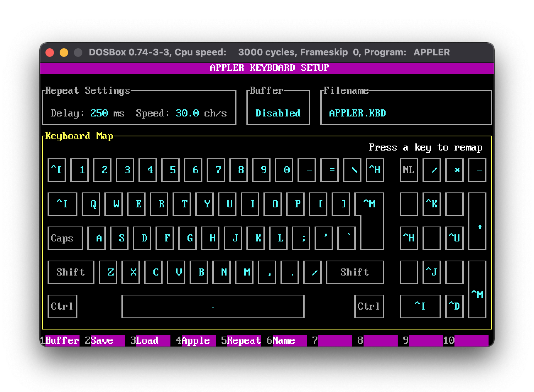Select the Z key

click(x=108, y=272)
